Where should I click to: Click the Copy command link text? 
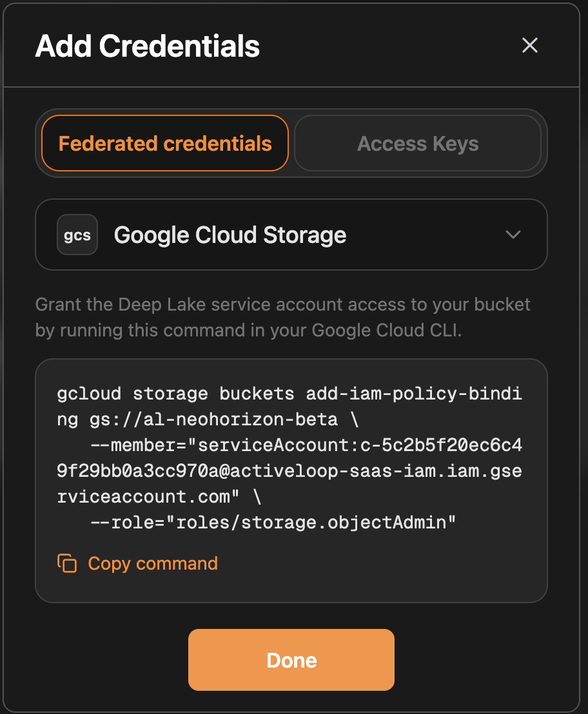(153, 564)
